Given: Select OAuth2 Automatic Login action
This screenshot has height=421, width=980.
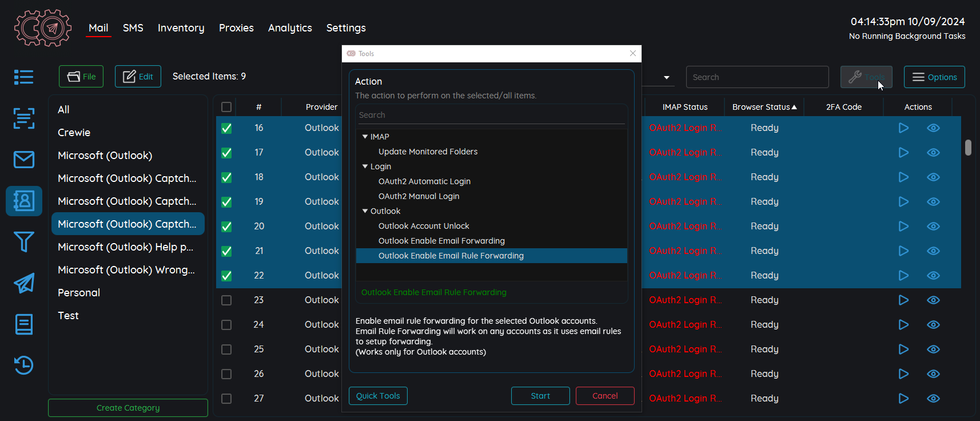Looking at the screenshot, I should tap(424, 181).
